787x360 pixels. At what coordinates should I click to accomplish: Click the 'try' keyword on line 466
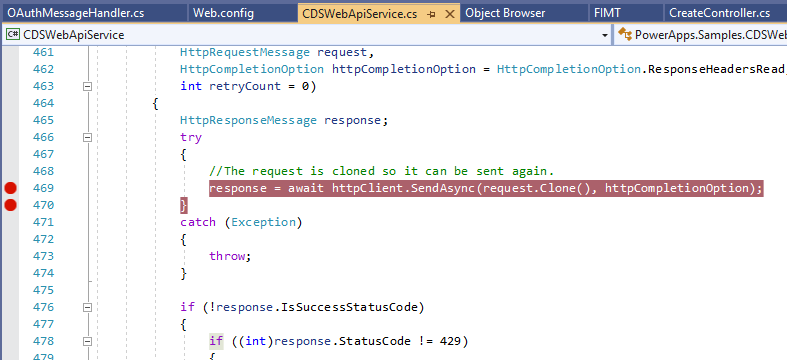pyautogui.click(x=191, y=137)
